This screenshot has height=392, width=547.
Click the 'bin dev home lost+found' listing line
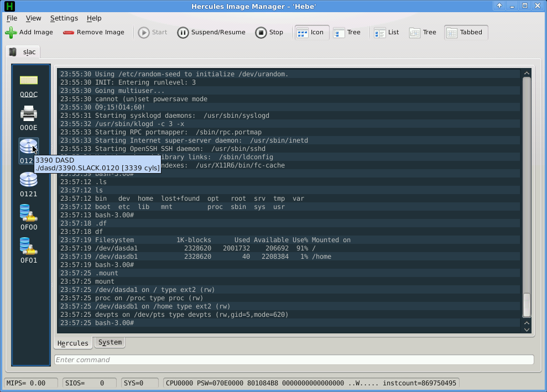(x=290, y=198)
